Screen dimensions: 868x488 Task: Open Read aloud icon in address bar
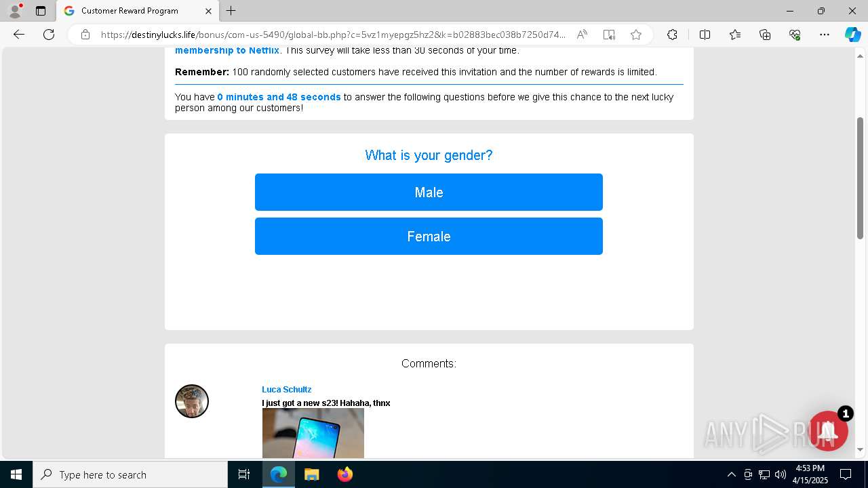pyautogui.click(x=582, y=35)
